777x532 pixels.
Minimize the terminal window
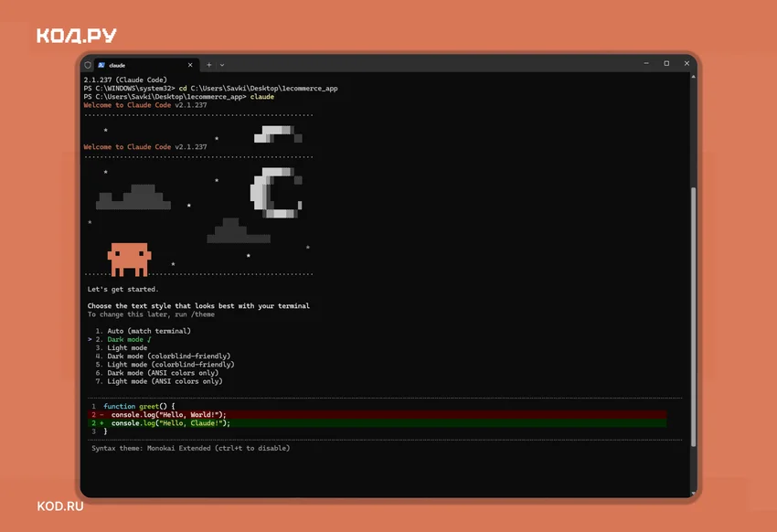[x=646, y=63]
